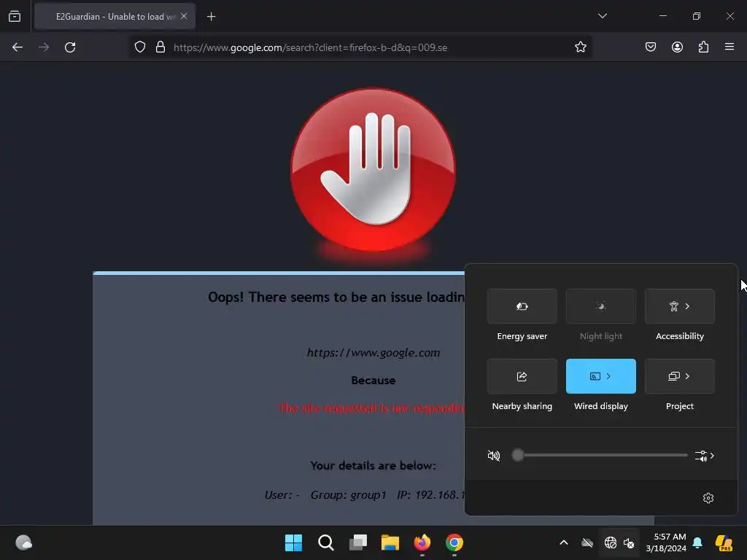Open the extensions puzzle icon

click(x=703, y=47)
